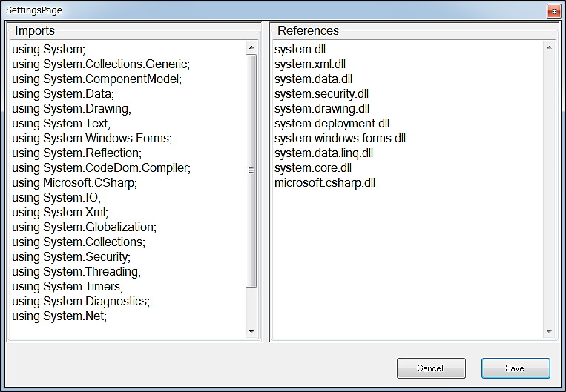Click the 'using Microsoft.CSharp;' import line
Viewport: 566px width, 392px height.
74,183
